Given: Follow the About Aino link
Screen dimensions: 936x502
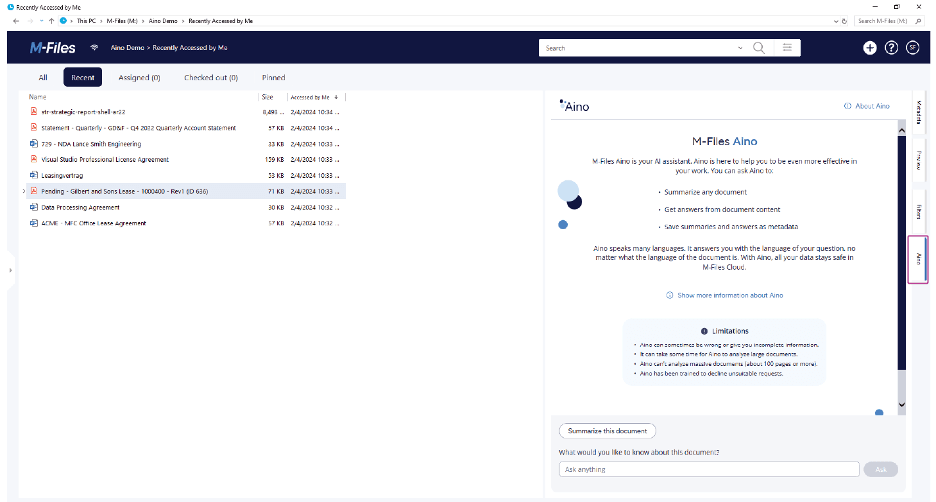Looking at the screenshot, I should click(866, 106).
